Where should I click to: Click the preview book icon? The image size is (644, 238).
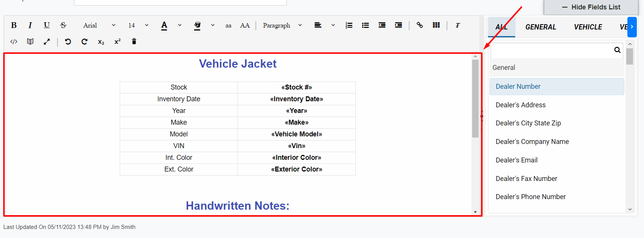[30, 42]
